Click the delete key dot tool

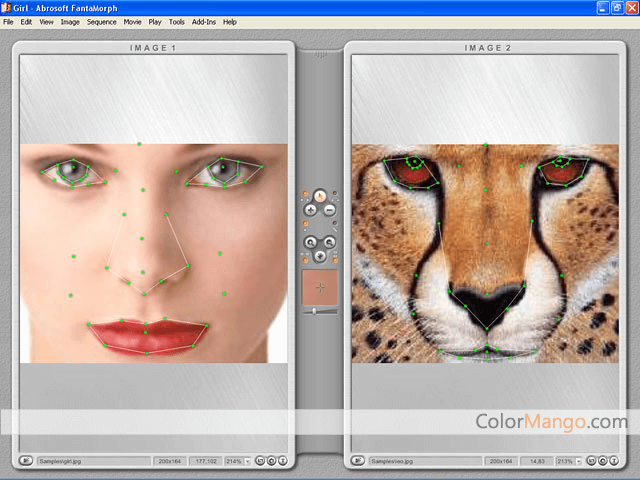330,211
